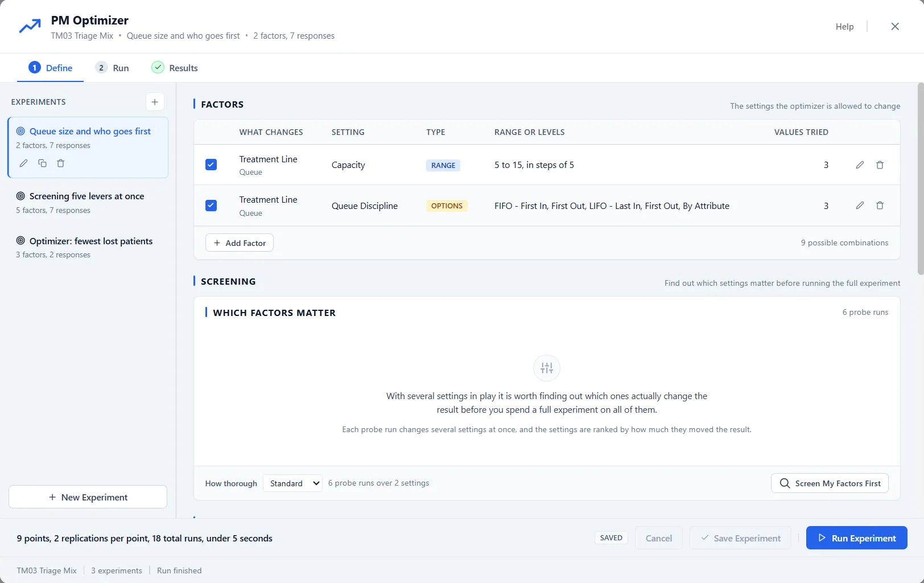The image size is (924, 583).
Task: Click the PM Optimizer trend logo icon
Action: [30, 26]
